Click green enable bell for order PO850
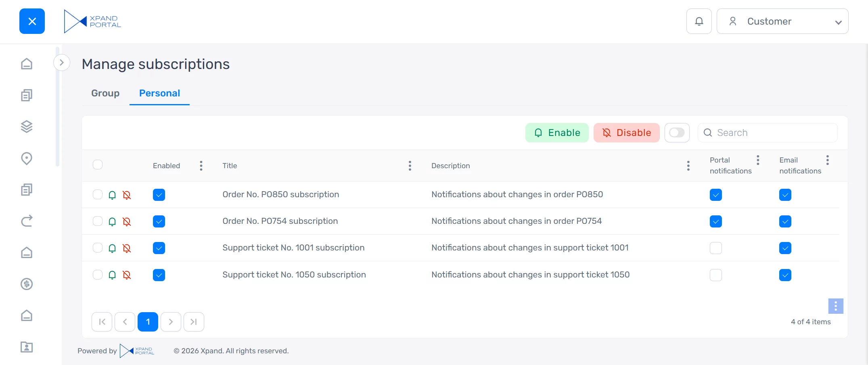 tap(112, 195)
